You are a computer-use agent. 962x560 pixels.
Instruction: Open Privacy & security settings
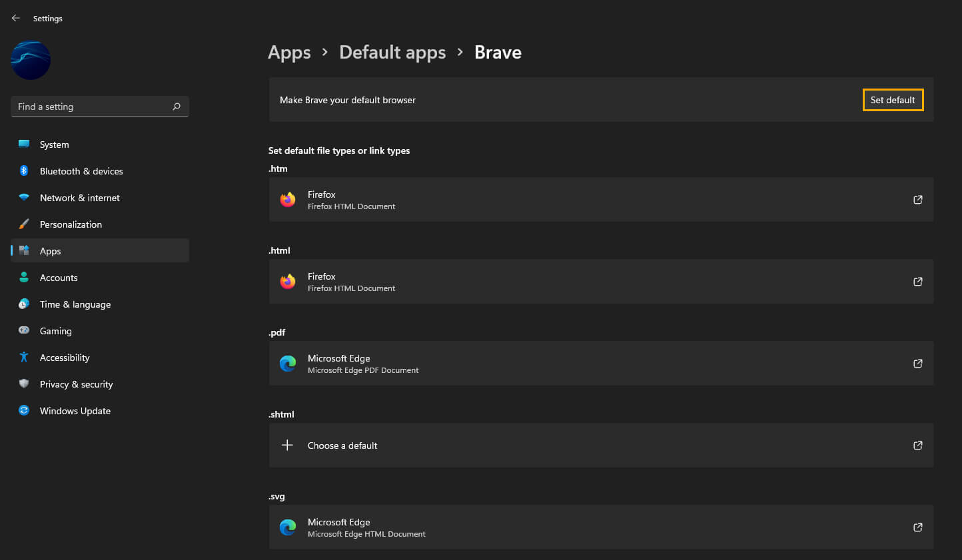pyautogui.click(x=100, y=384)
